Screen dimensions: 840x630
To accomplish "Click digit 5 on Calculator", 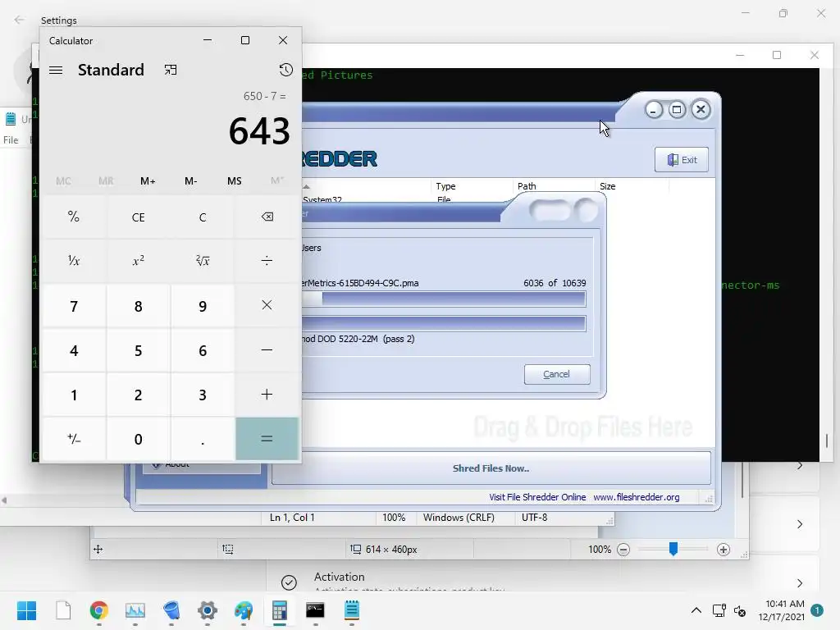I will (138, 350).
